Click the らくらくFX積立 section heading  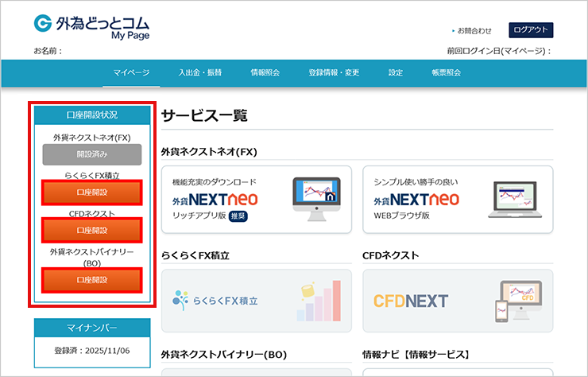pos(195,256)
